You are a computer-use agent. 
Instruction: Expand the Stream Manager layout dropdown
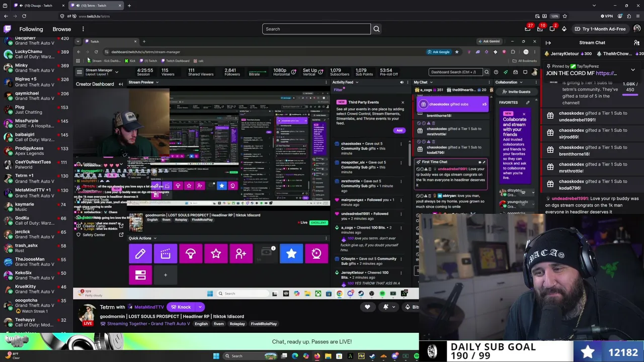[116, 72]
